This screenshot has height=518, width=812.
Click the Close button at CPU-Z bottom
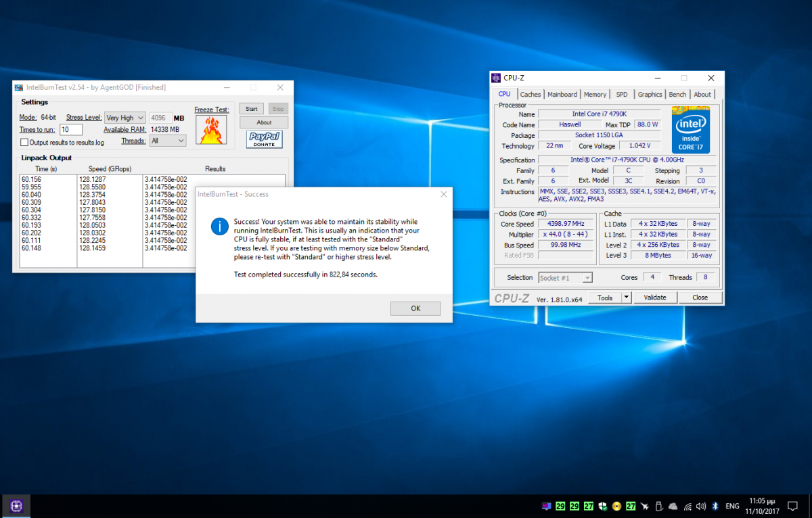(x=700, y=298)
